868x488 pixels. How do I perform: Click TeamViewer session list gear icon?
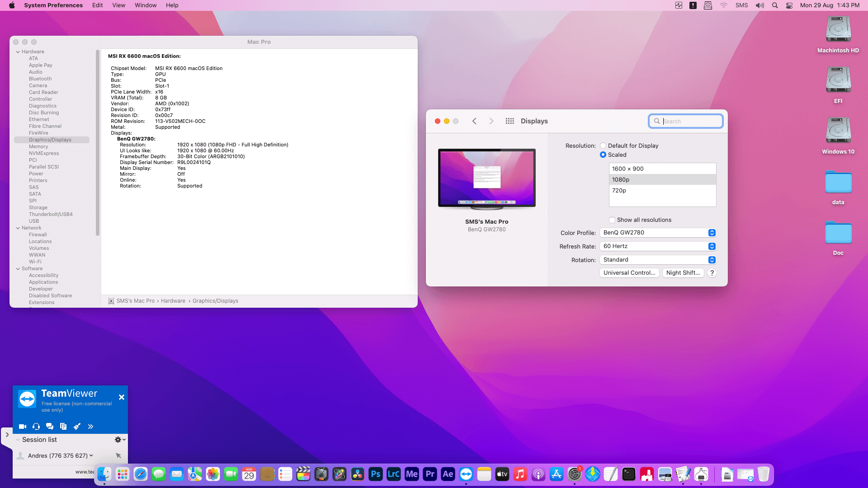pos(119,440)
